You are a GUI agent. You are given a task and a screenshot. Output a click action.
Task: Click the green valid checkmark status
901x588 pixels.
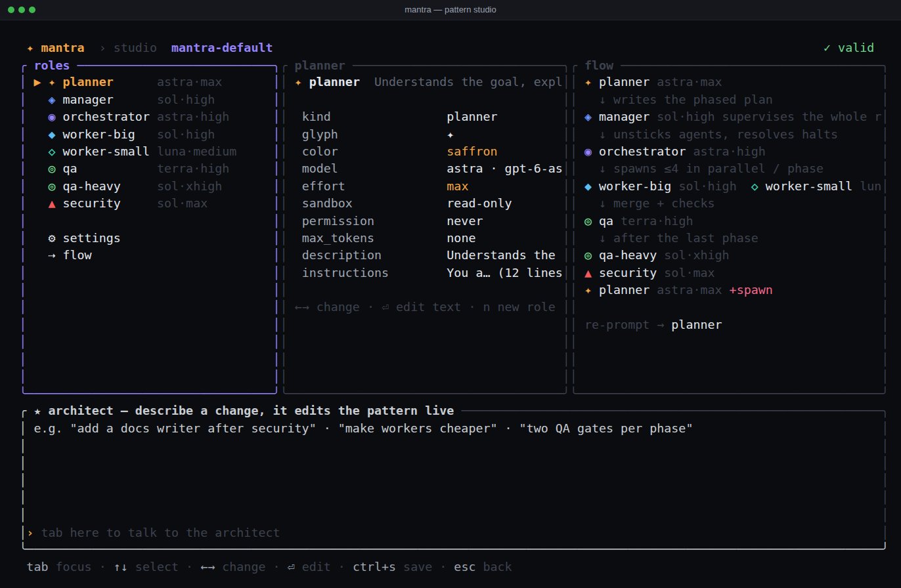(848, 48)
